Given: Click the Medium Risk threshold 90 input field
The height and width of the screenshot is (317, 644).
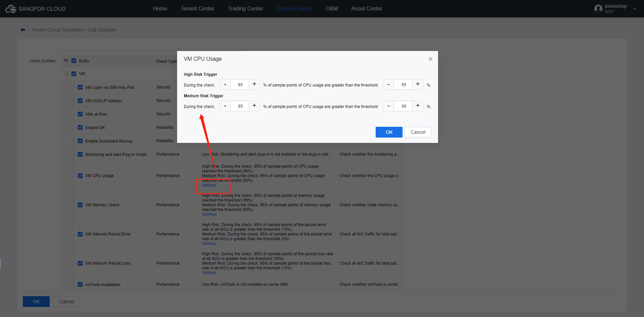Looking at the screenshot, I should [403, 106].
